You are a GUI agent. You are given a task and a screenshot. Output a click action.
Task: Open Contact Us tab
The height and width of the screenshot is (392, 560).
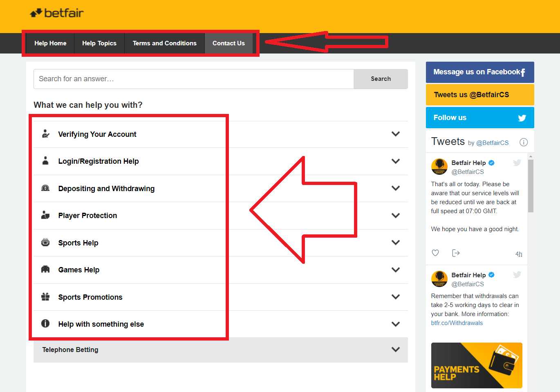(x=228, y=43)
